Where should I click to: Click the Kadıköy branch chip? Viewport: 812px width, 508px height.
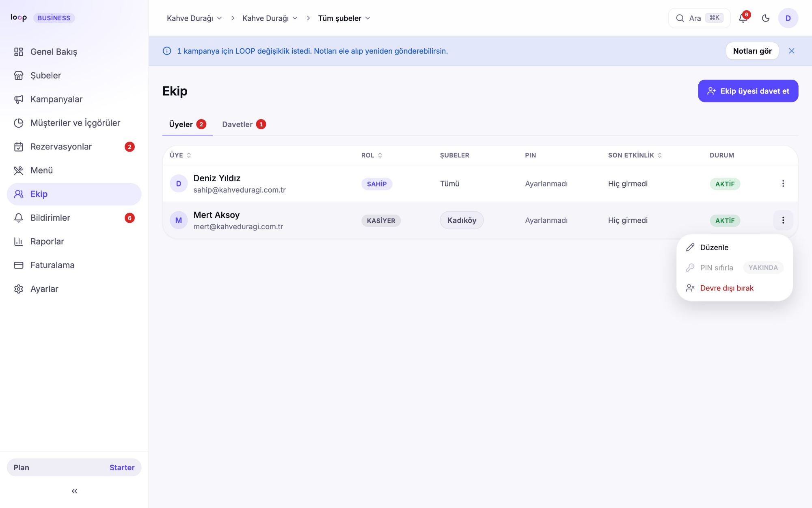coord(462,220)
